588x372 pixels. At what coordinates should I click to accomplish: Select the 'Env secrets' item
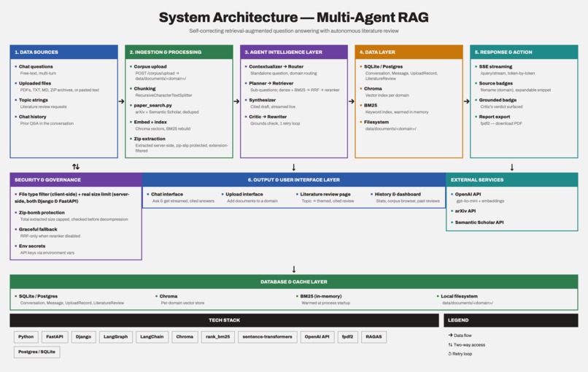pyautogui.click(x=32, y=246)
